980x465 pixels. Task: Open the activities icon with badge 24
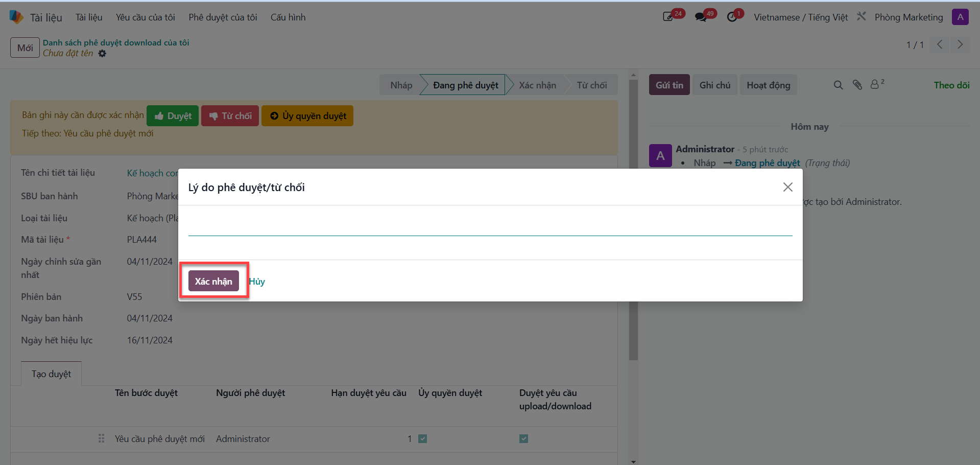pos(668,17)
